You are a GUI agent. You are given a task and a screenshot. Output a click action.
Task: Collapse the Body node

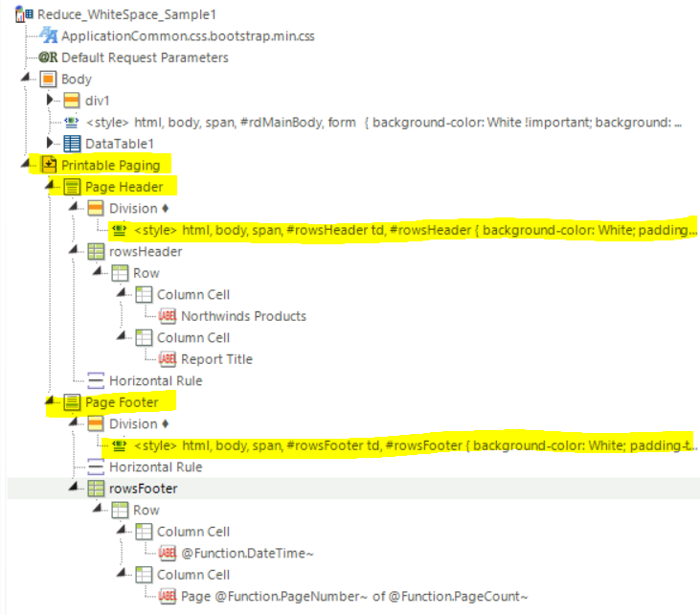pos(26,78)
